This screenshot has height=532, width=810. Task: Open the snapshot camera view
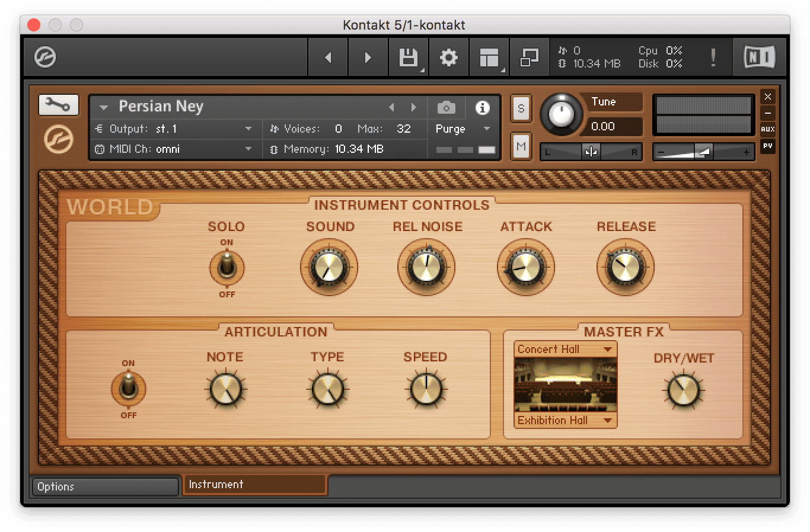(x=447, y=107)
